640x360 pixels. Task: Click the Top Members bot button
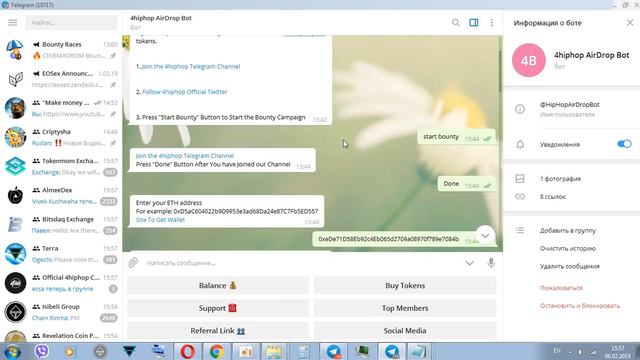[x=405, y=308]
